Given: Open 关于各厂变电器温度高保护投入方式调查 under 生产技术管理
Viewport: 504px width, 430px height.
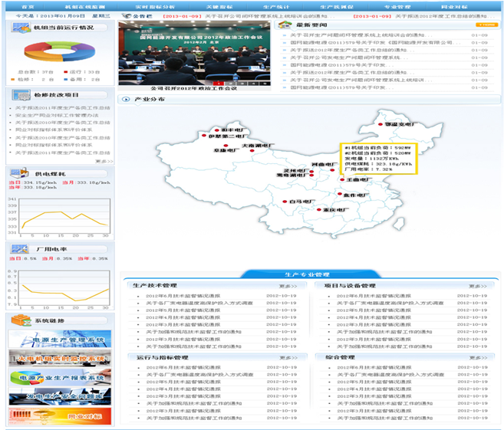Looking at the screenshot, I should [x=199, y=304].
